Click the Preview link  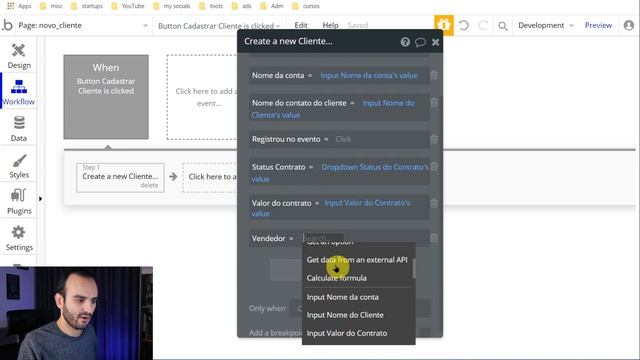coord(598,25)
